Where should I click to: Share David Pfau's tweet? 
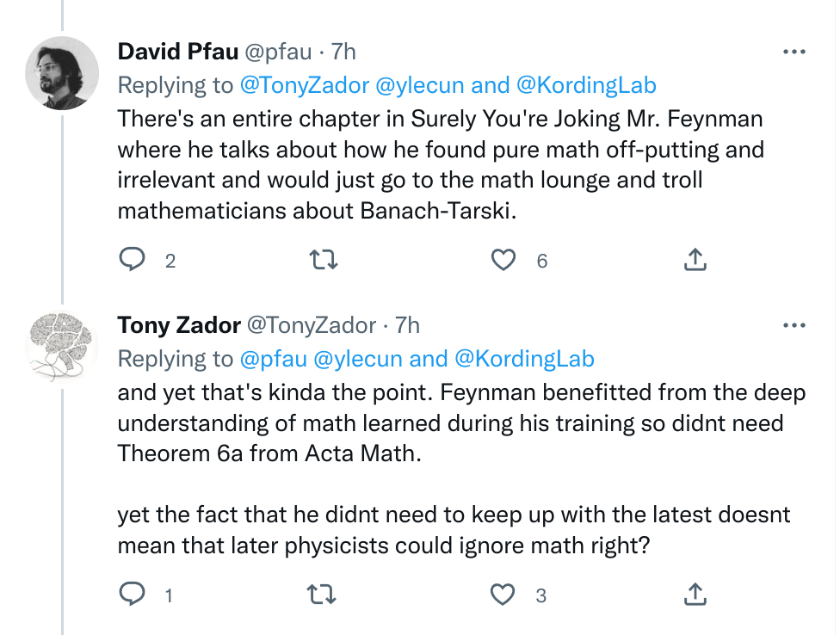[x=695, y=259]
